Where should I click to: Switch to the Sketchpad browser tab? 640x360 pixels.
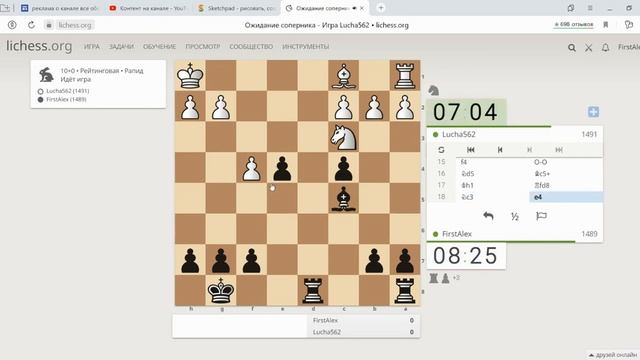point(236,8)
